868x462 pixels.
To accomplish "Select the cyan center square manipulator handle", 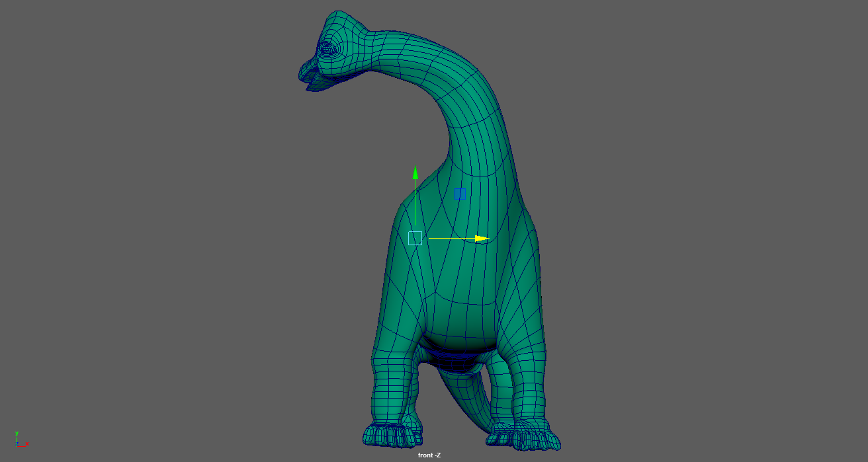I will coord(415,239).
